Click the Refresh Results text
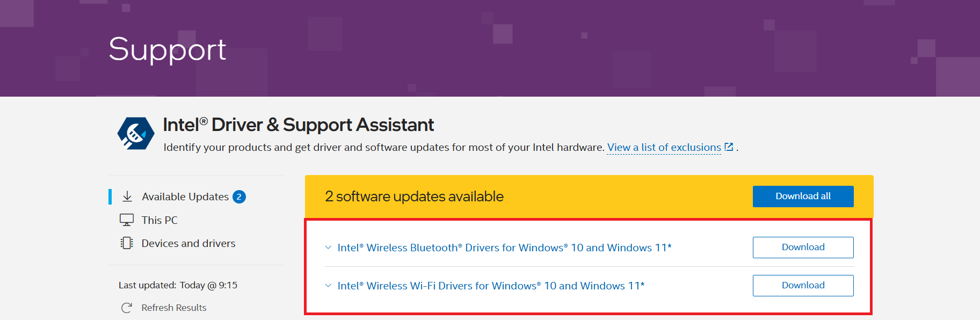980x320 pixels. [x=173, y=308]
